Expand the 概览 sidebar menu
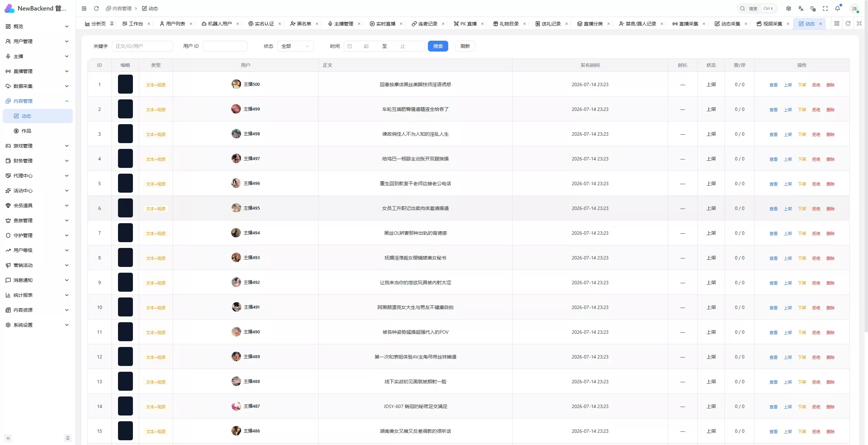 tap(38, 26)
